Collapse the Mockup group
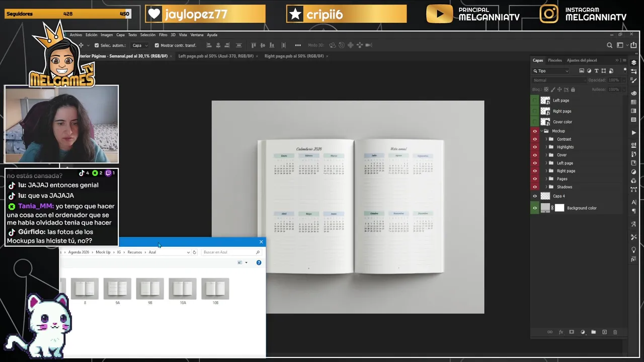The width and height of the screenshot is (644, 362). [x=541, y=131]
